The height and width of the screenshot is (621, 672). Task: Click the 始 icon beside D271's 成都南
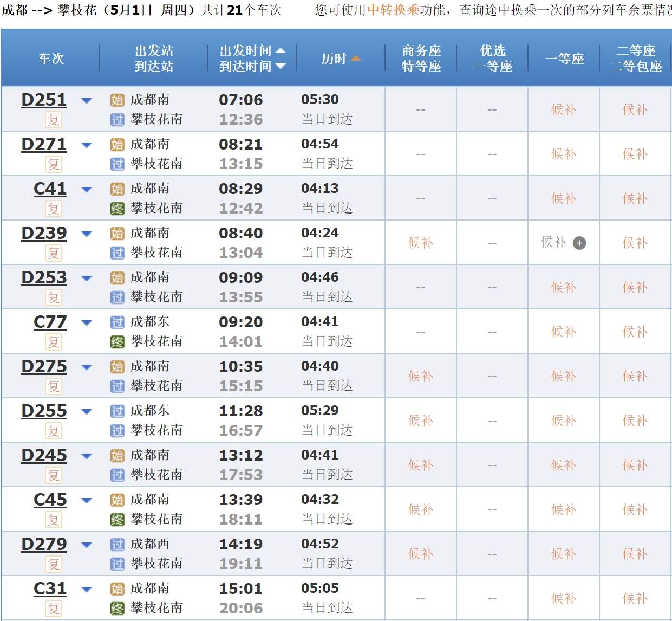(118, 145)
